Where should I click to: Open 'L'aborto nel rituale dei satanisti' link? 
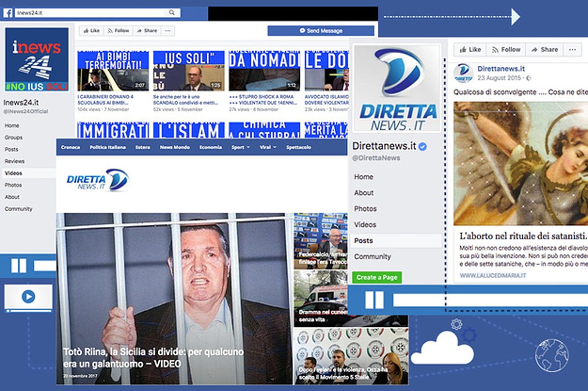523,235
